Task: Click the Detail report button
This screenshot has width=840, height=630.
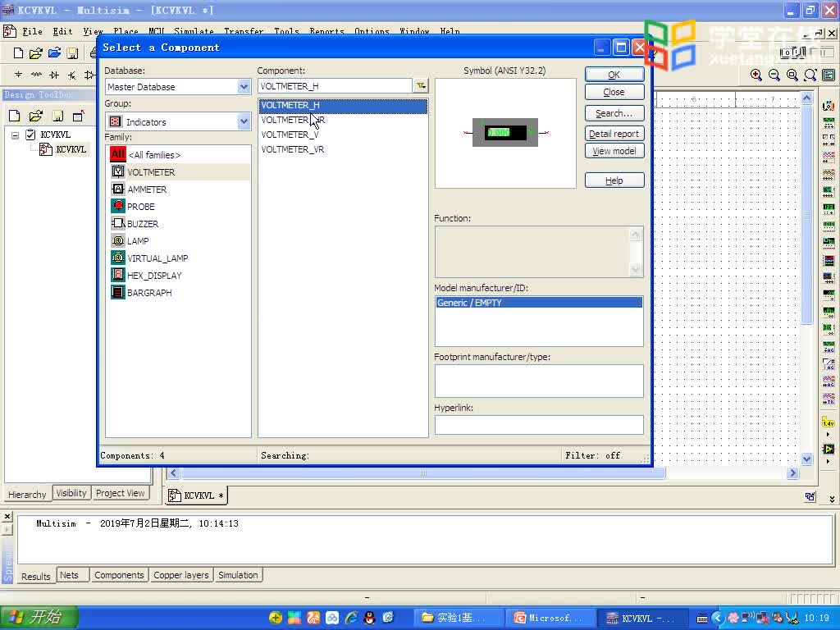Action: (614, 134)
